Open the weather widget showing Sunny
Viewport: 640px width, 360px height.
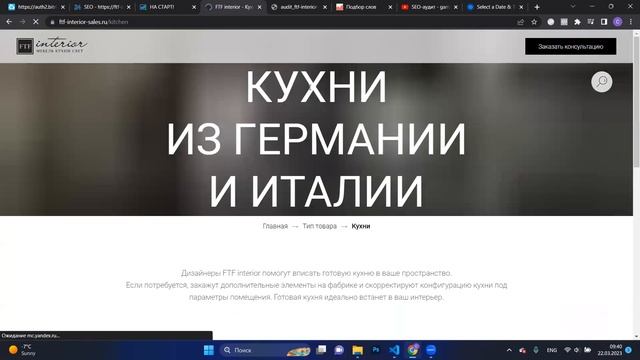22,350
